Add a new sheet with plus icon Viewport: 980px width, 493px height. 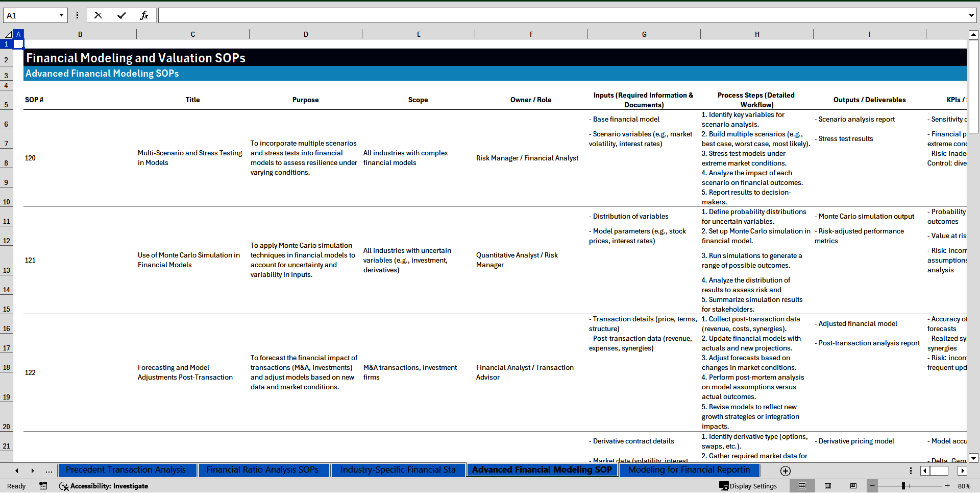point(786,471)
